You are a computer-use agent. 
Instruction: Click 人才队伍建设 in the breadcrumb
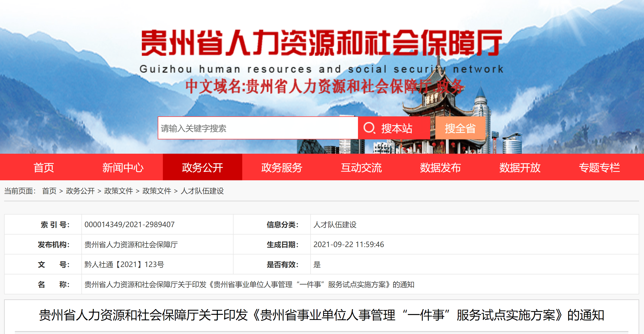202,191
